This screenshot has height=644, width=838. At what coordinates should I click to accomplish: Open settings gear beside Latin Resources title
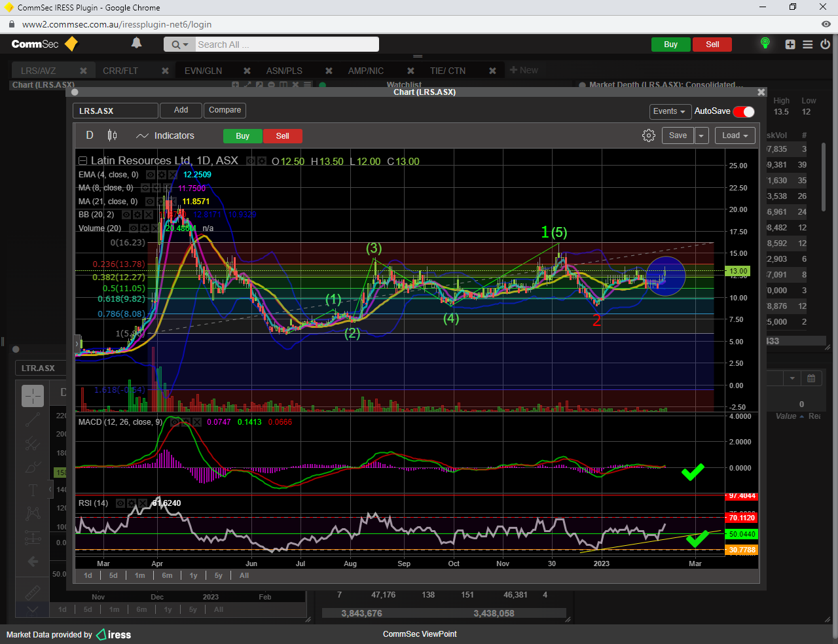[262, 161]
